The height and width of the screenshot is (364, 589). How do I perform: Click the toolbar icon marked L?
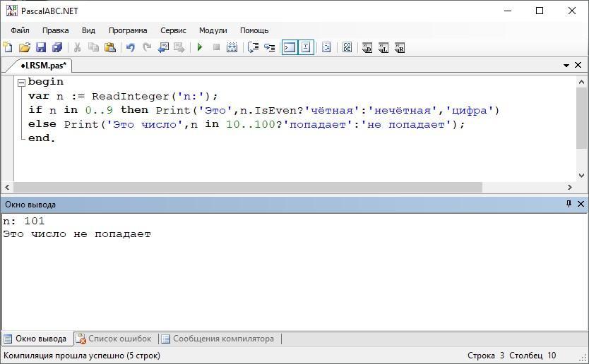point(383,48)
